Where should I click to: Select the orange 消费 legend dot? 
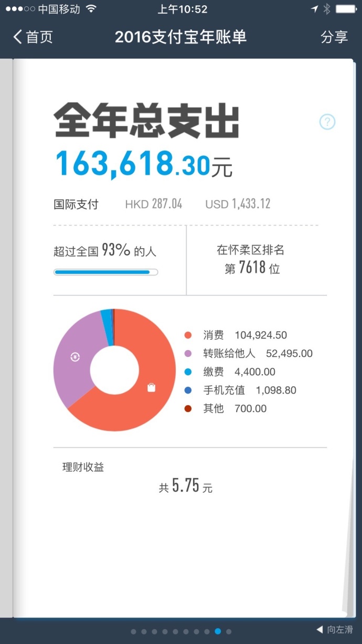[188, 335]
